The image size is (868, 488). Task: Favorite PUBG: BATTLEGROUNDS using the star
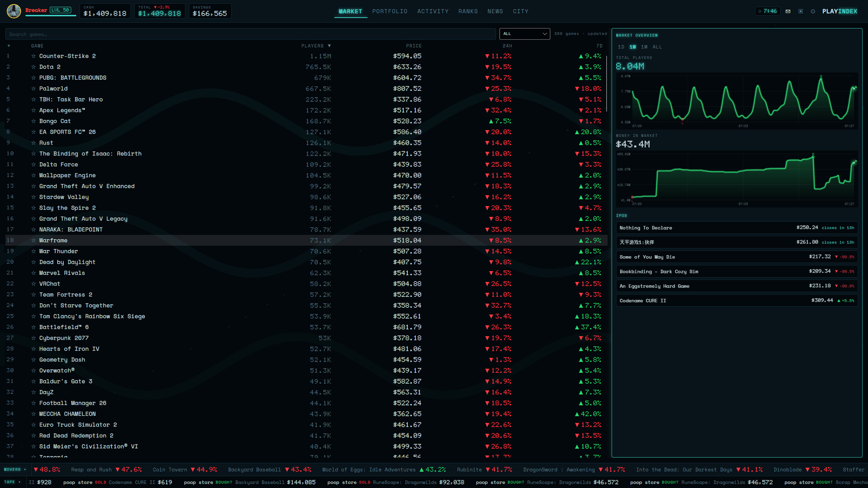click(x=33, y=78)
